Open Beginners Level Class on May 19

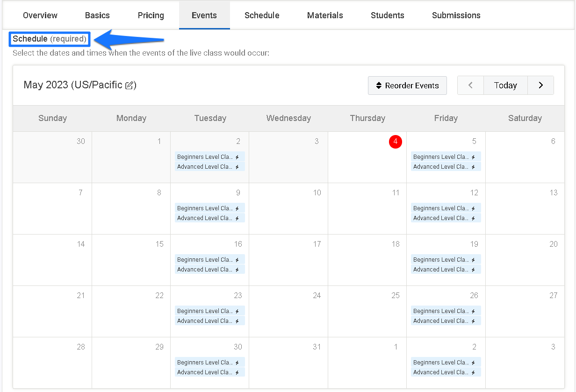(446, 260)
